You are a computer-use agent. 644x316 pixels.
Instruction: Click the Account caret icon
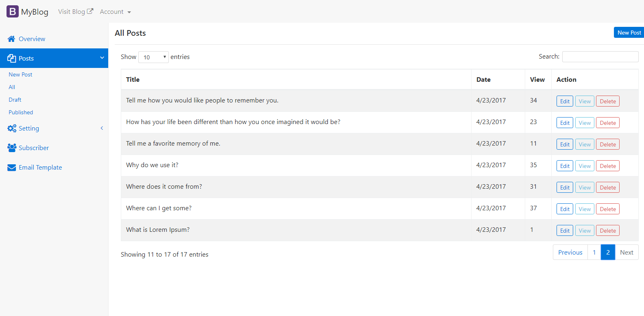tap(129, 12)
